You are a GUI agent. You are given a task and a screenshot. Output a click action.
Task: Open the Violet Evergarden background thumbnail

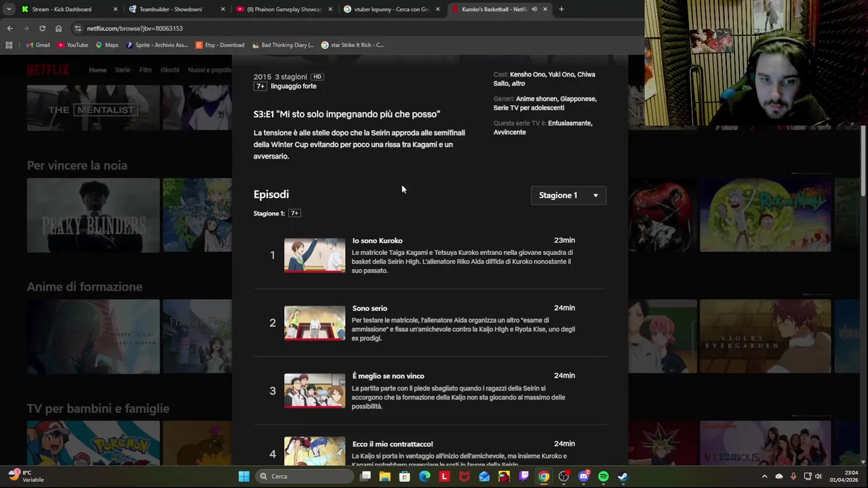coord(765,336)
